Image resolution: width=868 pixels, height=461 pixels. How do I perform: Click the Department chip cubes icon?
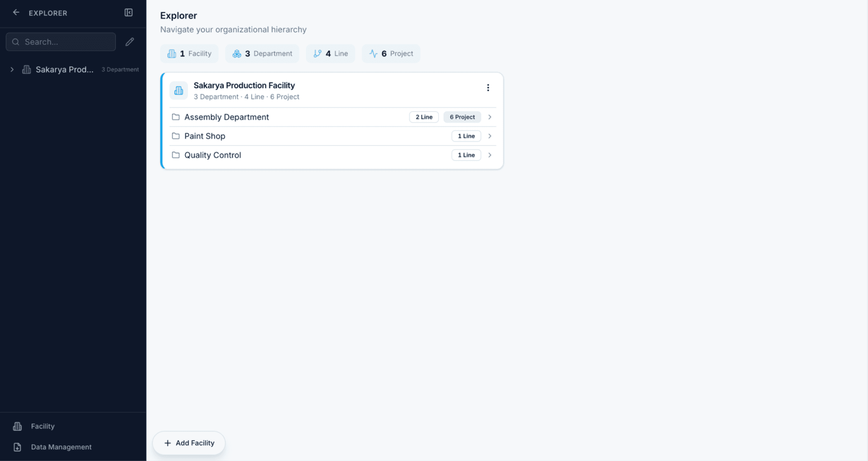pos(237,54)
